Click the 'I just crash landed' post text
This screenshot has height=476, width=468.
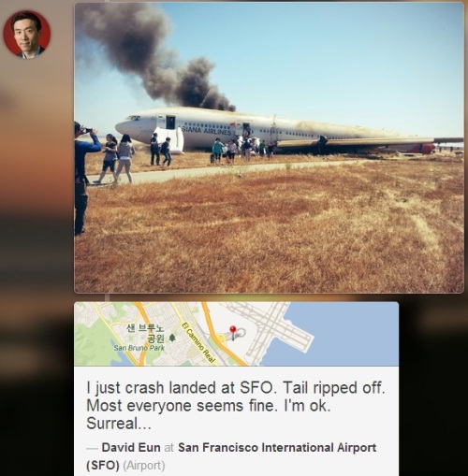pyautogui.click(x=236, y=405)
